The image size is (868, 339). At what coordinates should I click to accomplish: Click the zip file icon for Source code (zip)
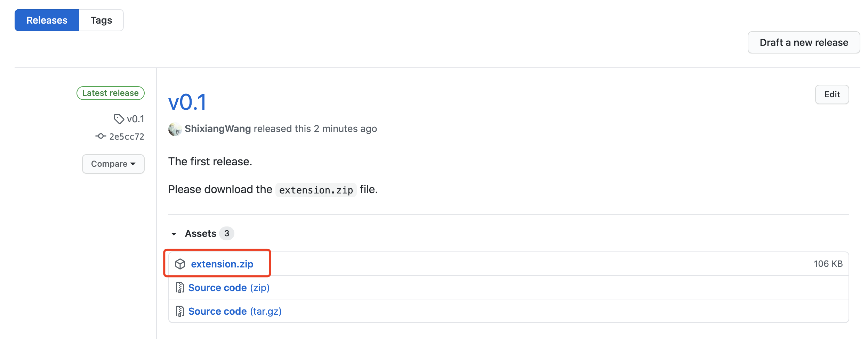180,288
